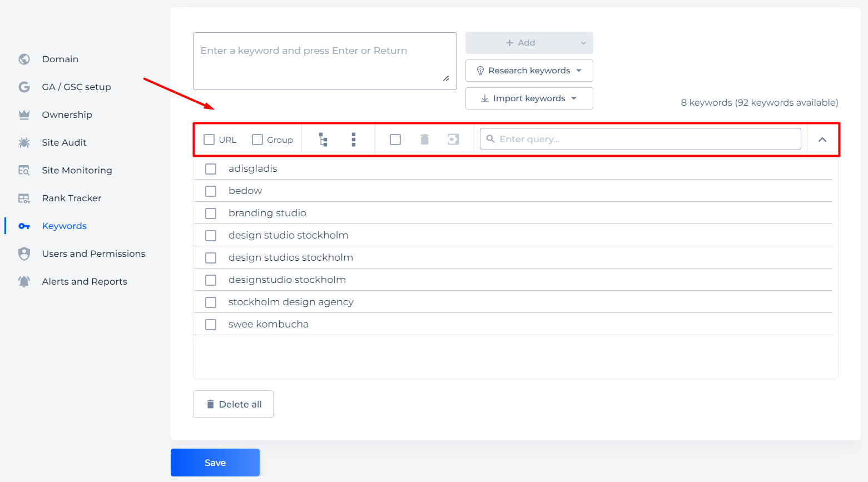
Task: Click the Users and Permissions shield icon
Action: [24, 254]
